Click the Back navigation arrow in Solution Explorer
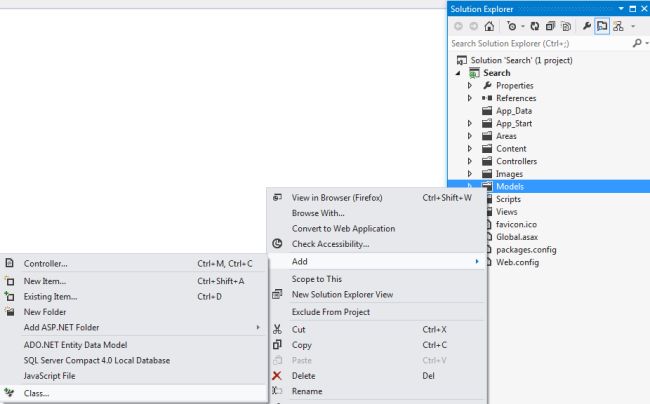The height and width of the screenshot is (404, 650). click(x=458, y=27)
